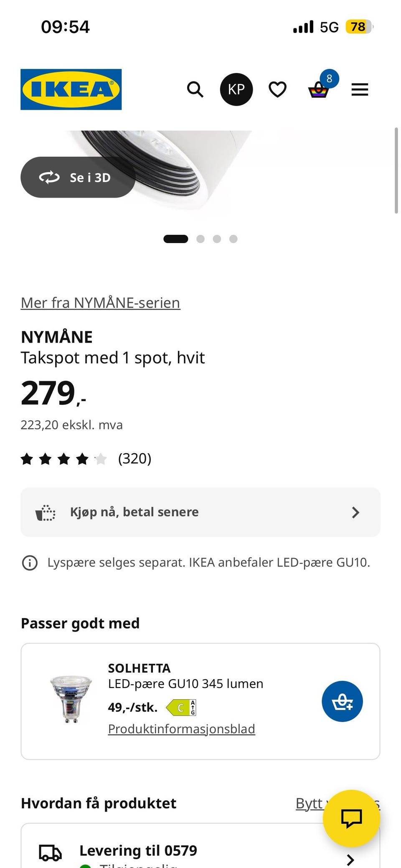Open the search magnifier icon

pyautogui.click(x=195, y=89)
